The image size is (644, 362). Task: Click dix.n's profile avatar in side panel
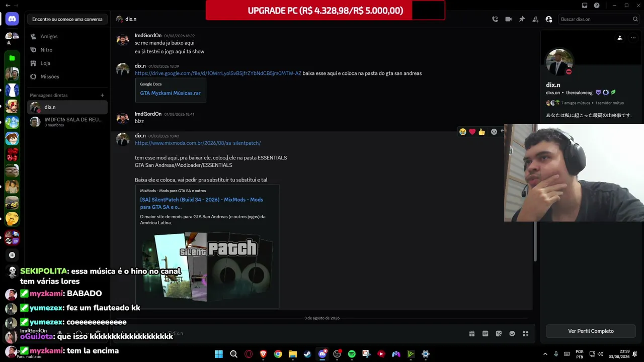tap(559, 62)
